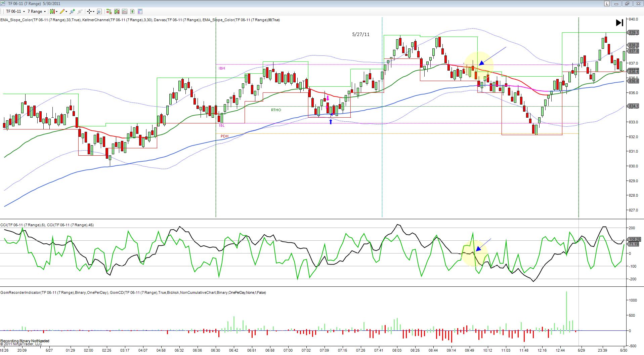Click the L window link button
Image resolution: width=644 pixels, height=355 pixels.
(x=607, y=3)
